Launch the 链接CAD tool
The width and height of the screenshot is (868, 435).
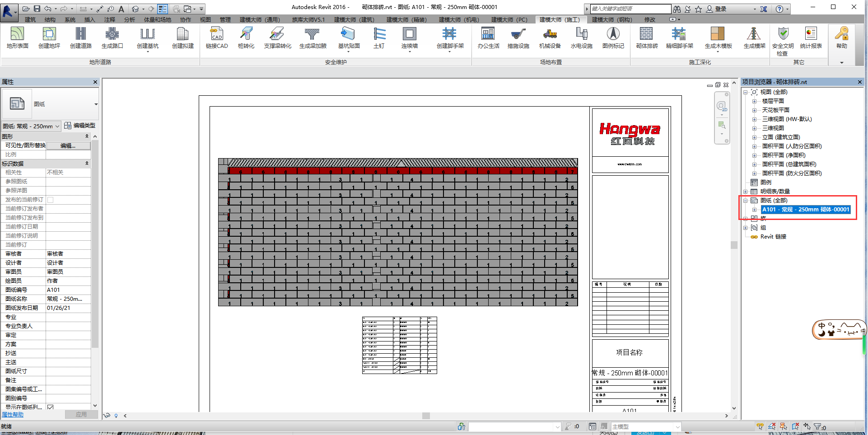point(217,38)
